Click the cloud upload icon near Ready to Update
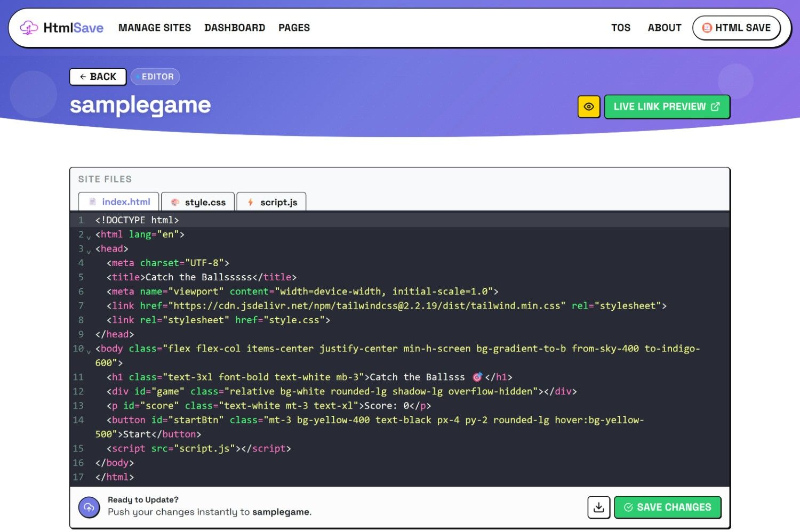Viewport: 800px width, 532px height. point(89,507)
